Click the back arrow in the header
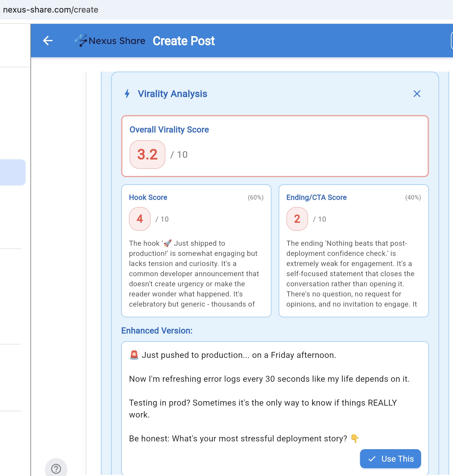This screenshot has width=453, height=476. [48, 41]
